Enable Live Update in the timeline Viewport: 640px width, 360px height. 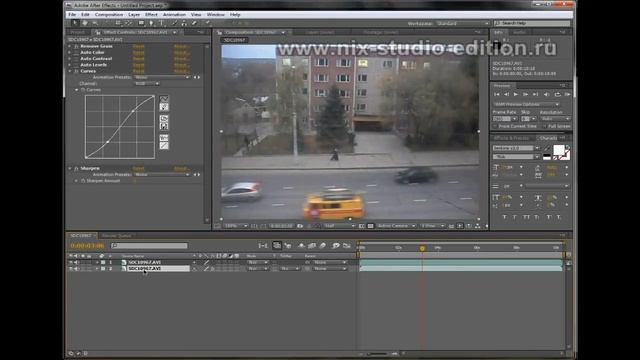[277, 245]
